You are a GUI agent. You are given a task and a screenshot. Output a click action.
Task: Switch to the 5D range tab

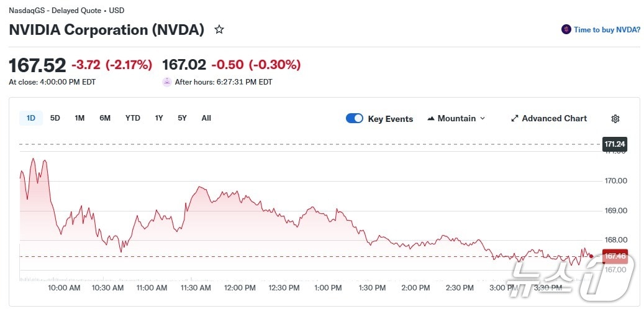point(55,118)
